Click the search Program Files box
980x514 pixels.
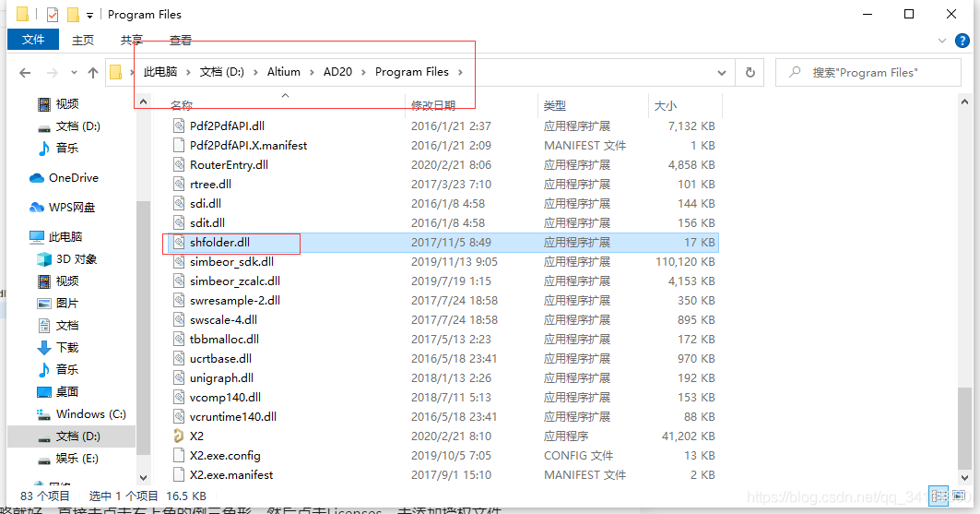[868, 73]
